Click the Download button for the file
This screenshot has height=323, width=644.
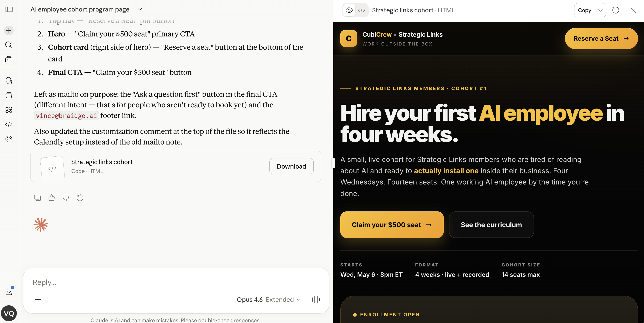click(x=291, y=166)
